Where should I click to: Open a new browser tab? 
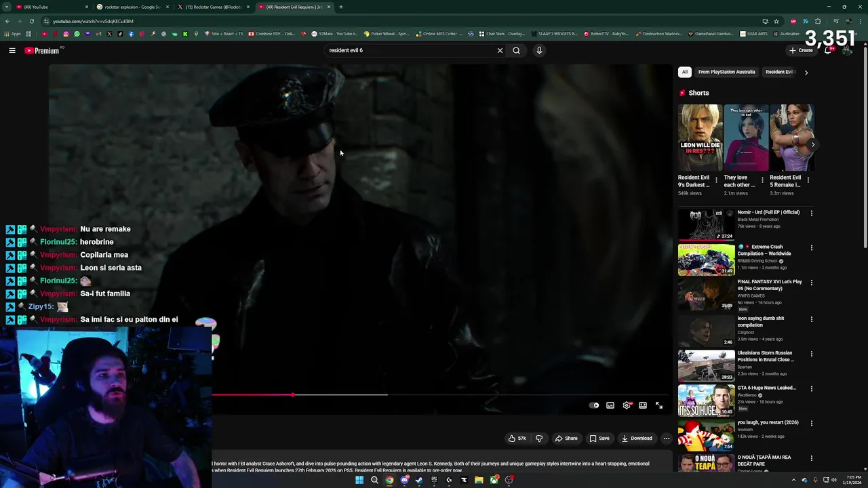point(340,7)
